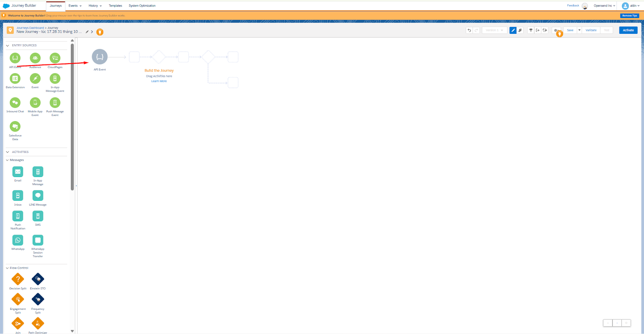Toggle the blue pencil edit mode button

point(513,30)
